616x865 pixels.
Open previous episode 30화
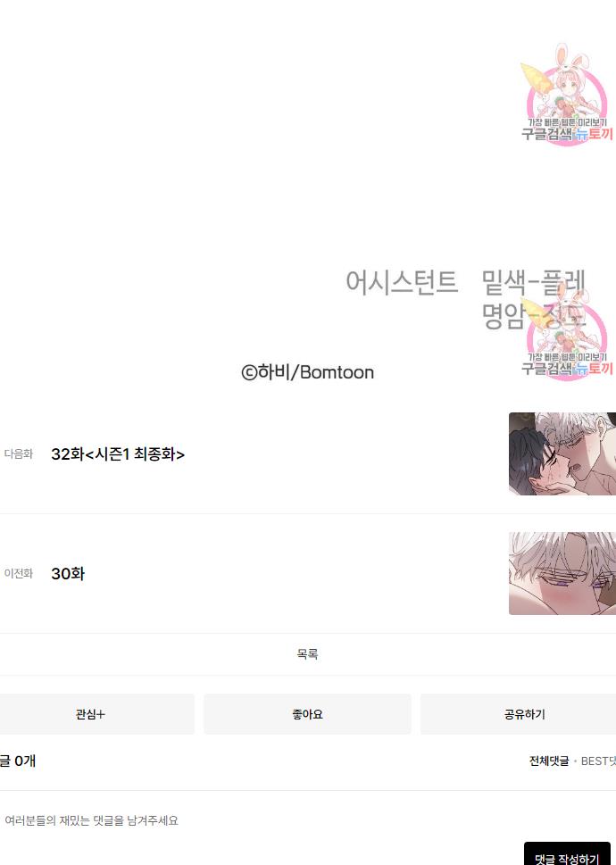tap(68, 574)
